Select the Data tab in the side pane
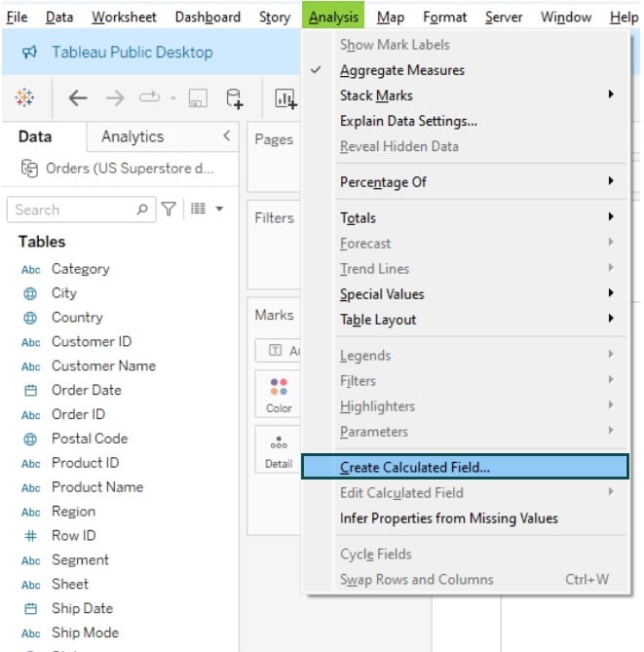This screenshot has height=652, width=644. tap(35, 136)
